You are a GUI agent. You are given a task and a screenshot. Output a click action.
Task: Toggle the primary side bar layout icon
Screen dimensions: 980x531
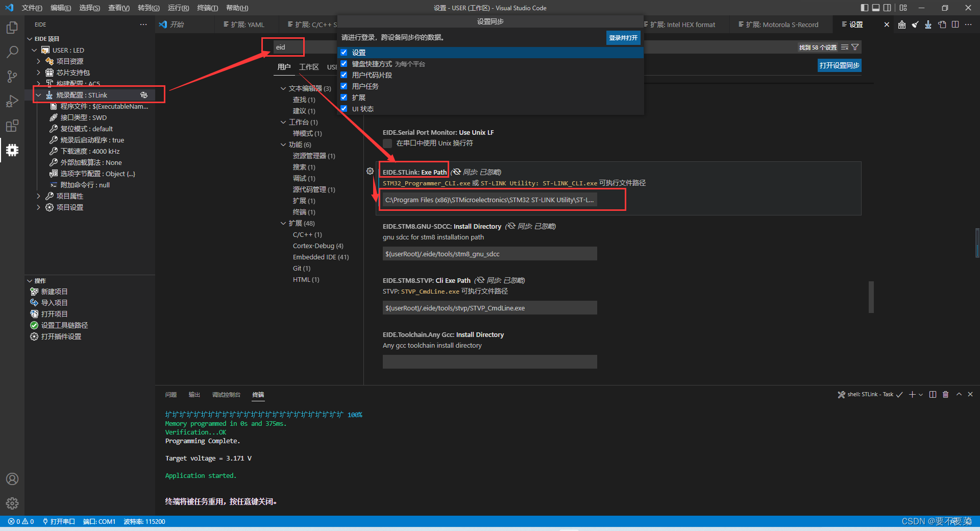pos(864,8)
